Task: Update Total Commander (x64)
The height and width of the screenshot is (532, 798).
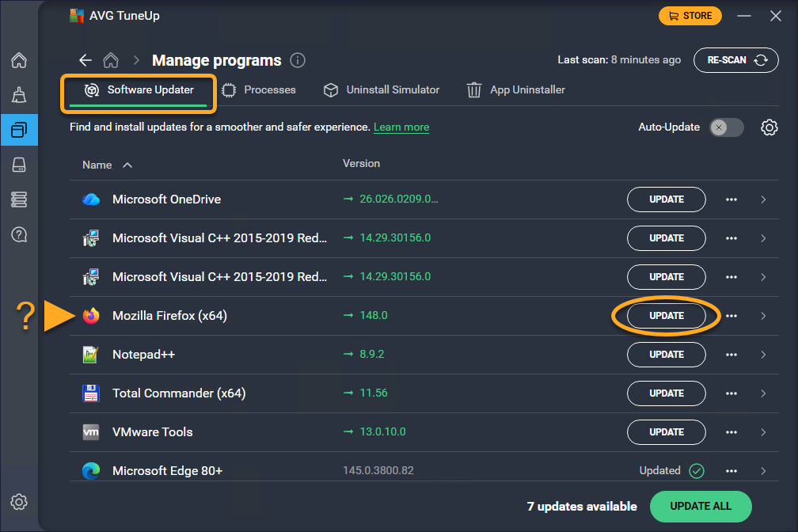Action: pos(666,393)
